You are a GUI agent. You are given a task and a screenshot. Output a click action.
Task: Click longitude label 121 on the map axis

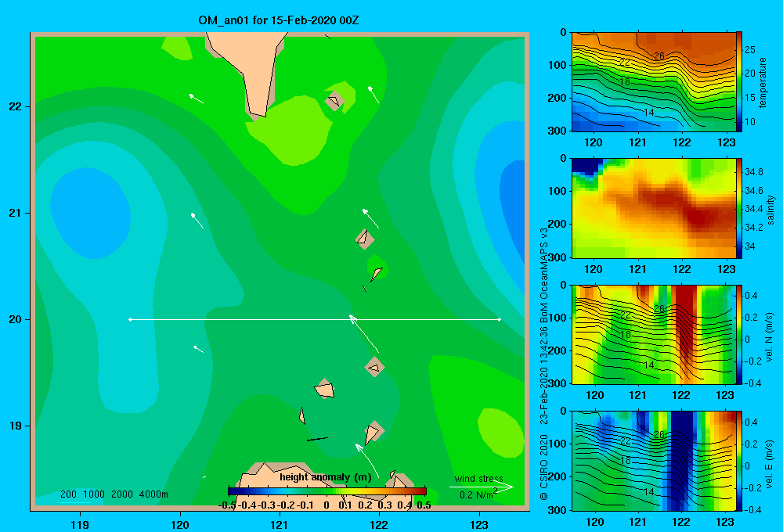click(x=280, y=524)
